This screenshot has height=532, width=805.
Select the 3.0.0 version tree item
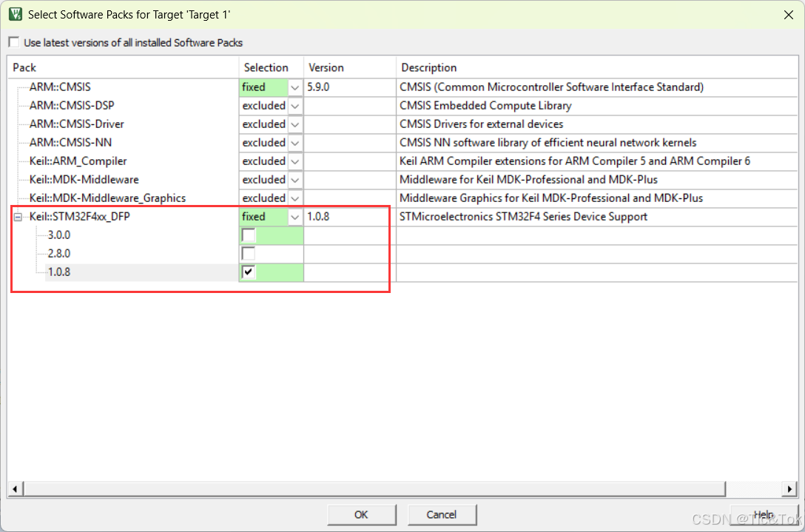tap(59, 235)
